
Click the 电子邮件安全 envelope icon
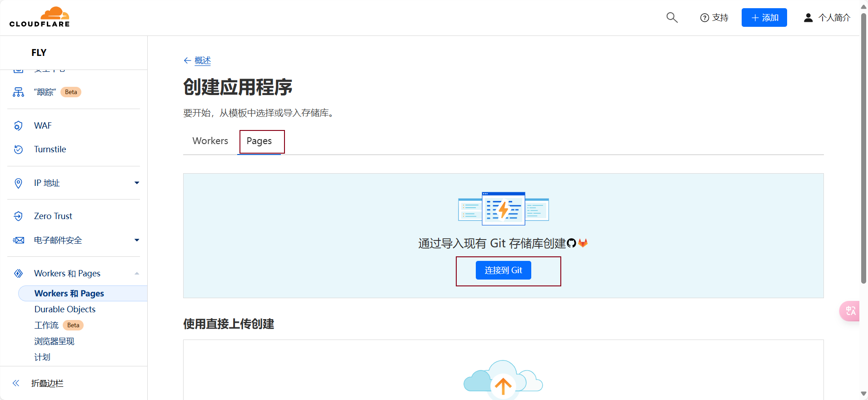coord(18,240)
